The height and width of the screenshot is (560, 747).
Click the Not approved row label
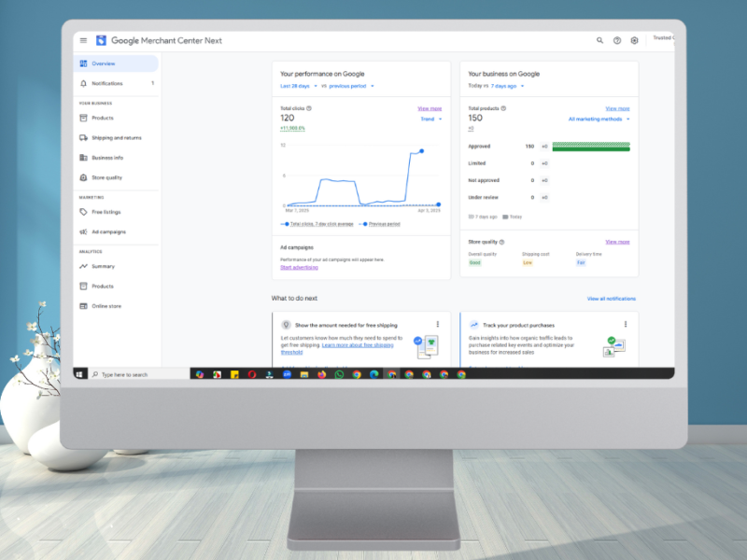click(484, 180)
